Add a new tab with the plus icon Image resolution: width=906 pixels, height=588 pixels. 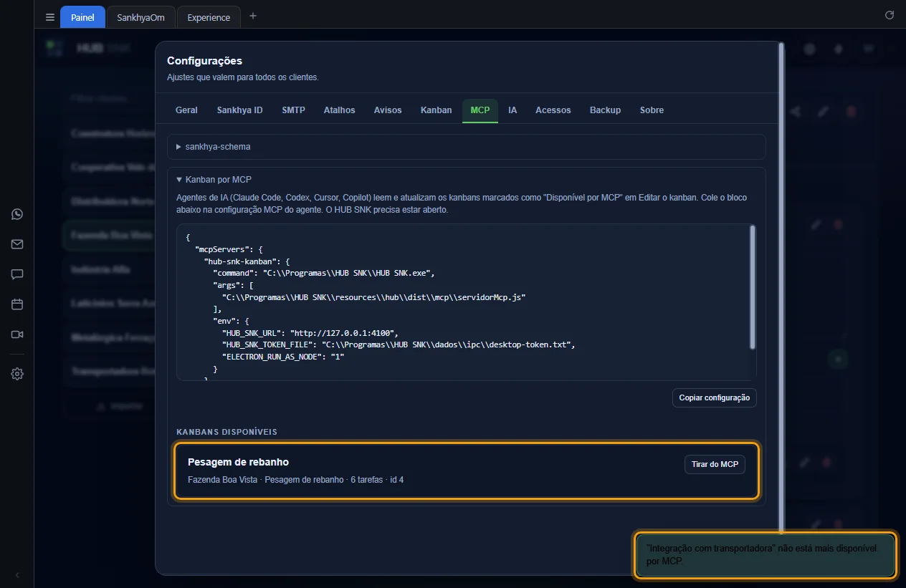coord(252,16)
